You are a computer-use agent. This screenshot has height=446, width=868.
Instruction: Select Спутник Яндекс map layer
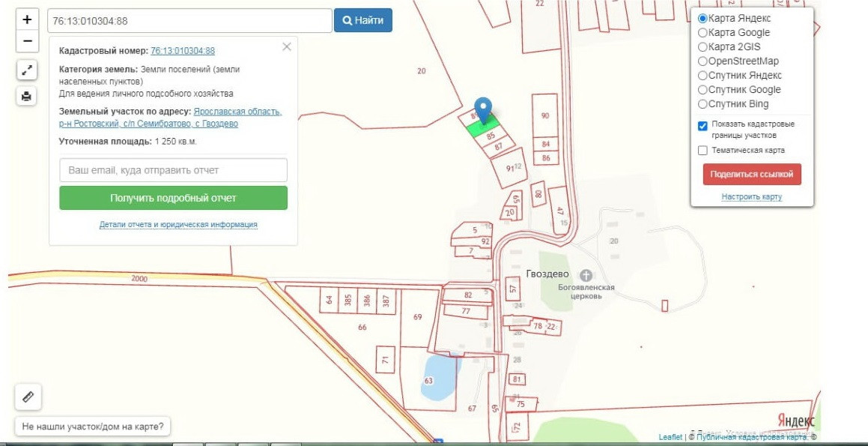tap(702, 76)
